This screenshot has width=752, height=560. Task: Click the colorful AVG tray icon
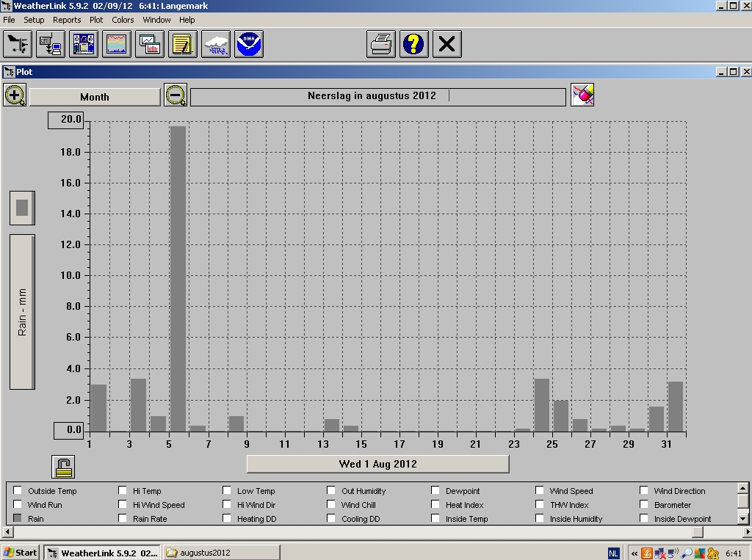point(700,553)
